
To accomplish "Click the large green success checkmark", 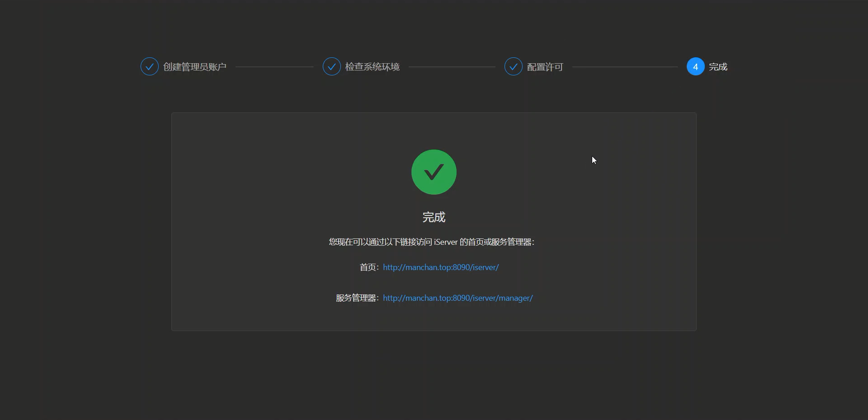I will click(434, 172).
